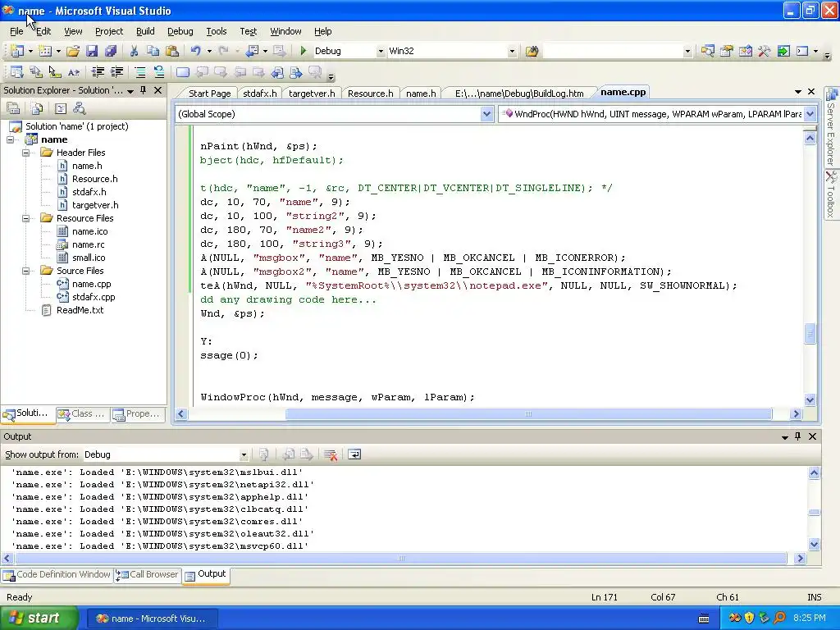
Task: Close the name.cpp document with the X
Action: [811, 92]
